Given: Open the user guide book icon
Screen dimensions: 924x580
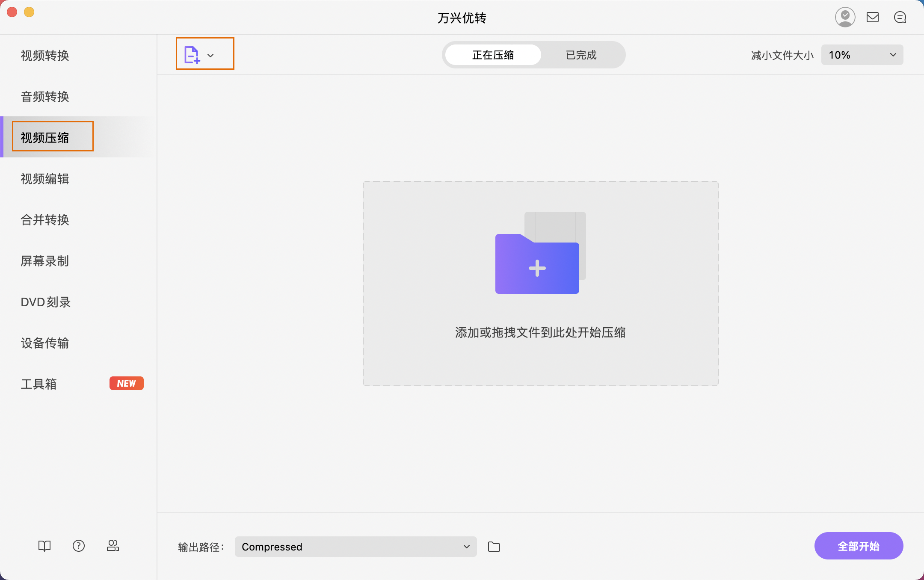Looking at the screenshot, I should click(44, 546).
